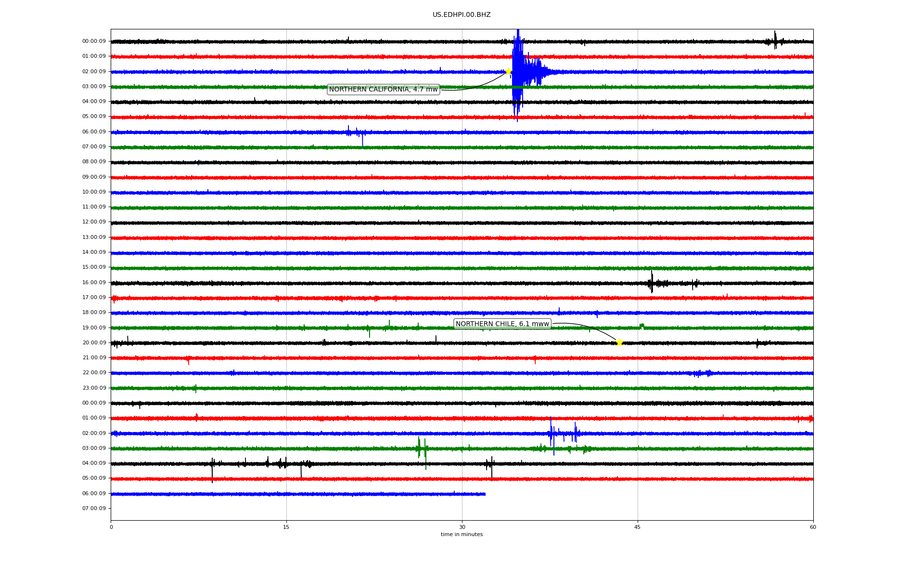Click the 60 tick on the time axis
This screenshot has width=924, height=578.
(x=813, y=527)
